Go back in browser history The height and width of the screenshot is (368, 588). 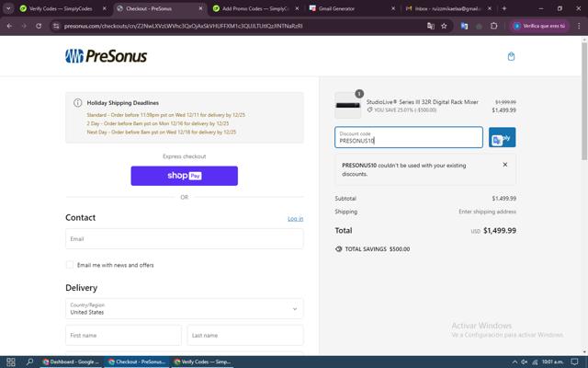9,26
